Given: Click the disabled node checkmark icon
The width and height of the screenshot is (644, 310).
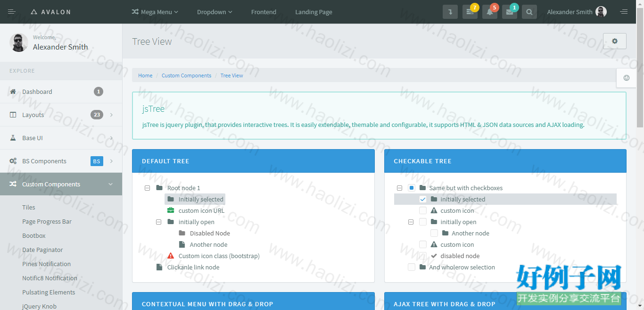Looking at the screenshot, I should tap(434, 256).
